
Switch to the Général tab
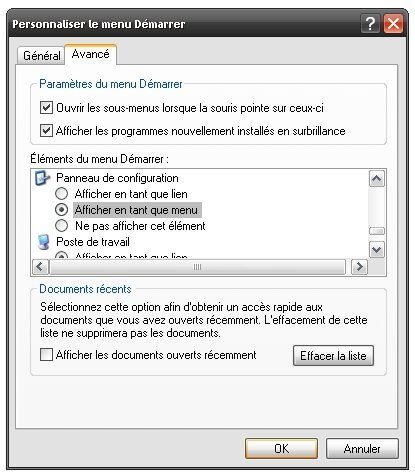tap(41, 55)
